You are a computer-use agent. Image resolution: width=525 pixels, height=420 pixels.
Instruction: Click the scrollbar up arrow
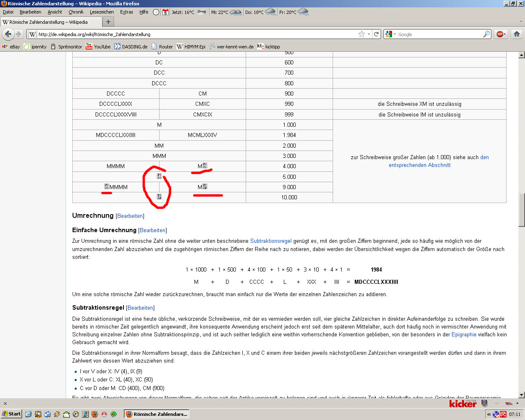(x=522, y=55)
